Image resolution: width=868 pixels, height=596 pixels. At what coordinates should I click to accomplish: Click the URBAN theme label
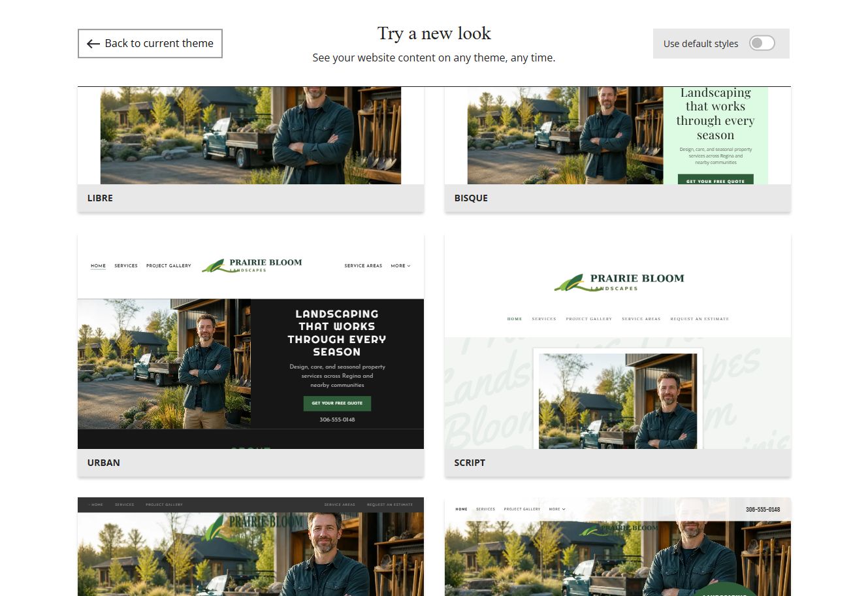[103, 463]
